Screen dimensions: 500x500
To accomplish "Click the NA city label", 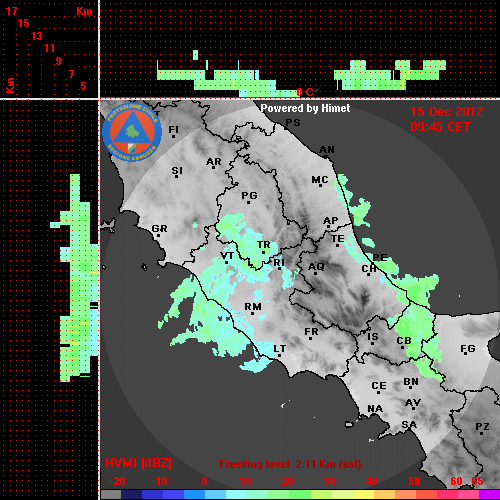I will pyautogui.click(x=375, y=409).
